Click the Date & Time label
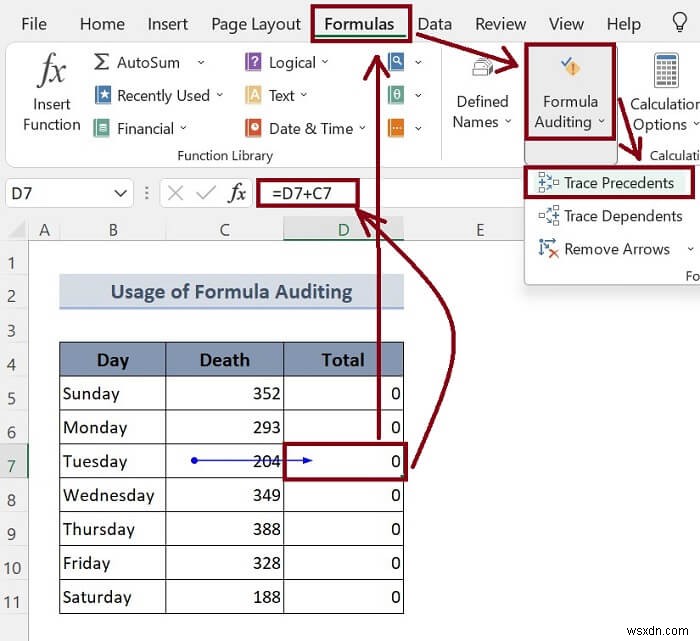 tap(311, 129)
